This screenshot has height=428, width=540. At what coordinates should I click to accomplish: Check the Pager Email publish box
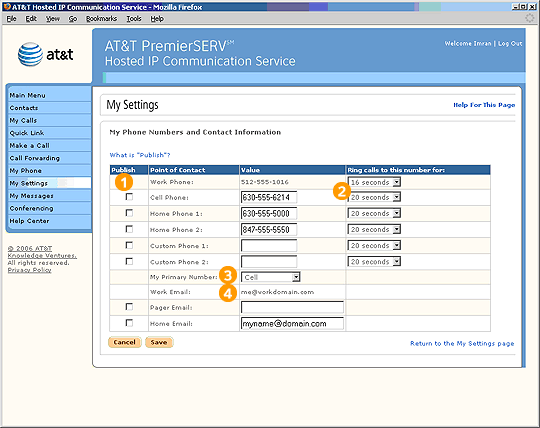click(129, 306)
